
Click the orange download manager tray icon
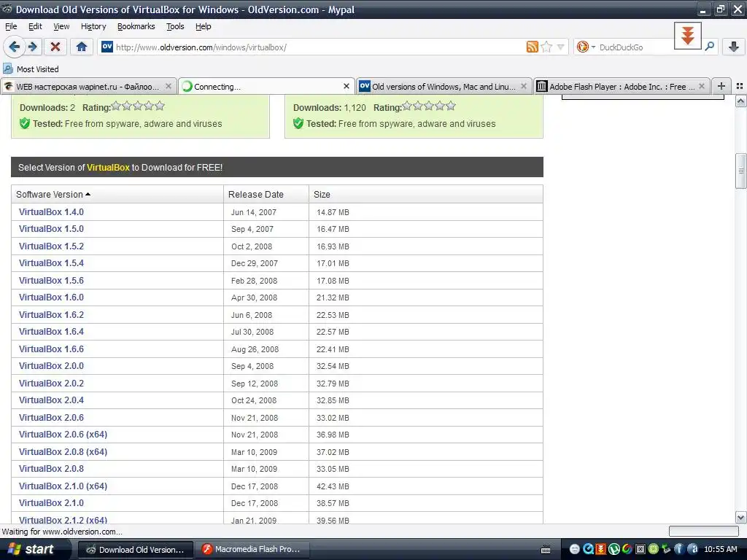[x=601, y=549]
